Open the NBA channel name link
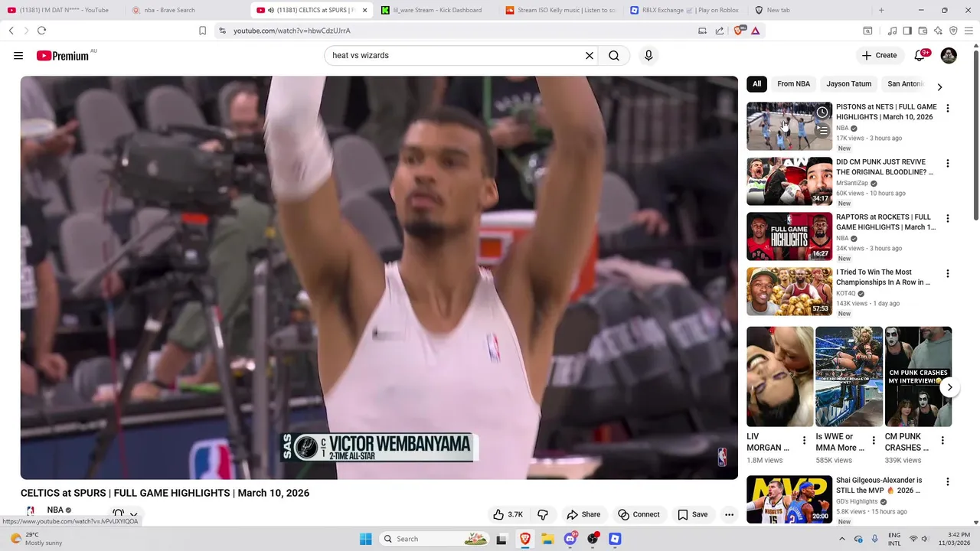 pyautogui.click(x=55, y=510)
